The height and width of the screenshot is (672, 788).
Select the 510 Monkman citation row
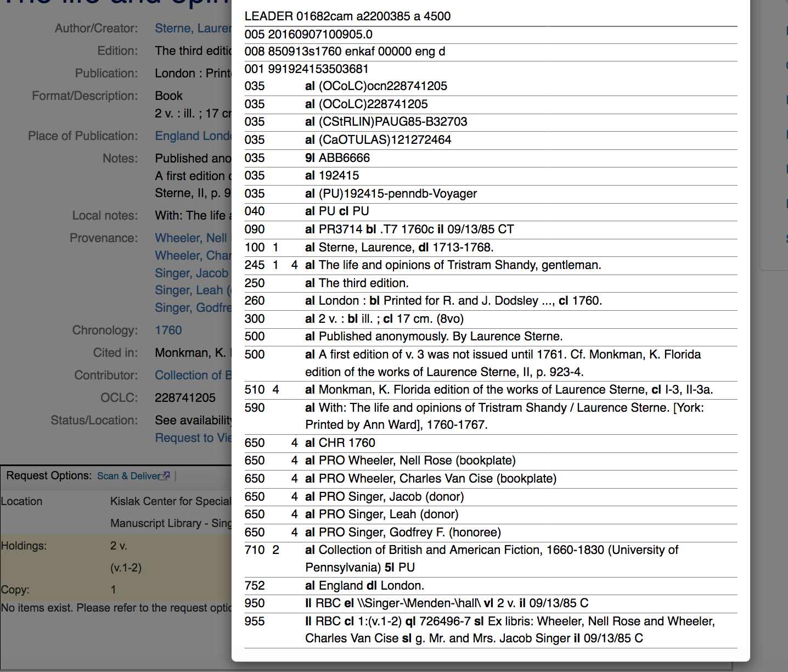point(491,390)
